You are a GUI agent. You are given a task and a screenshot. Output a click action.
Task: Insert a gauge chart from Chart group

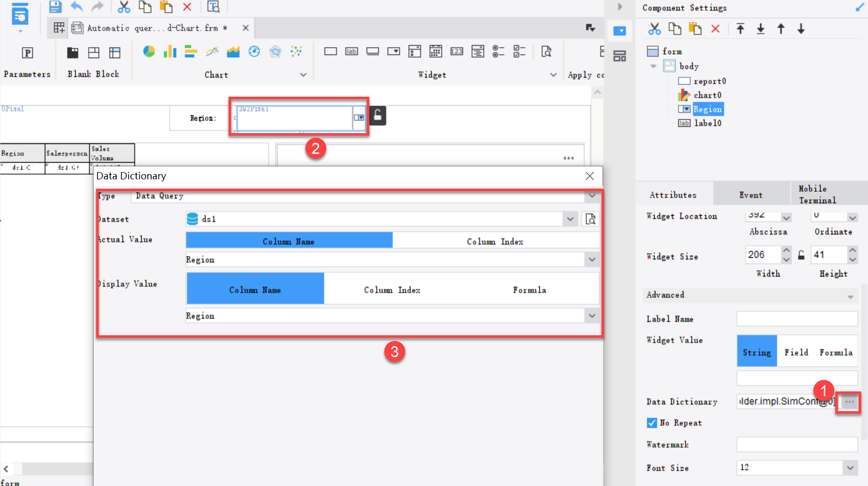click(254, 51)
